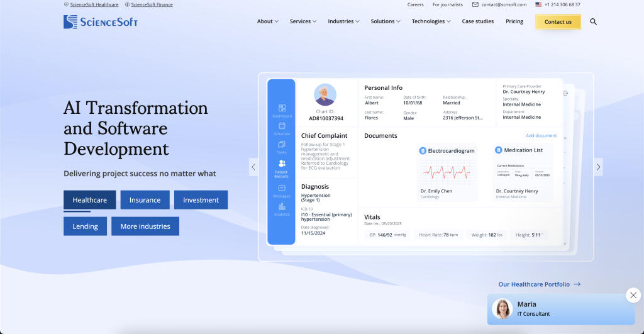The width and height of the screenshot is (644, 334).
Task: Click the Schedule calendar icon in the mockup sidebar
Action: [x=282, y=126]
